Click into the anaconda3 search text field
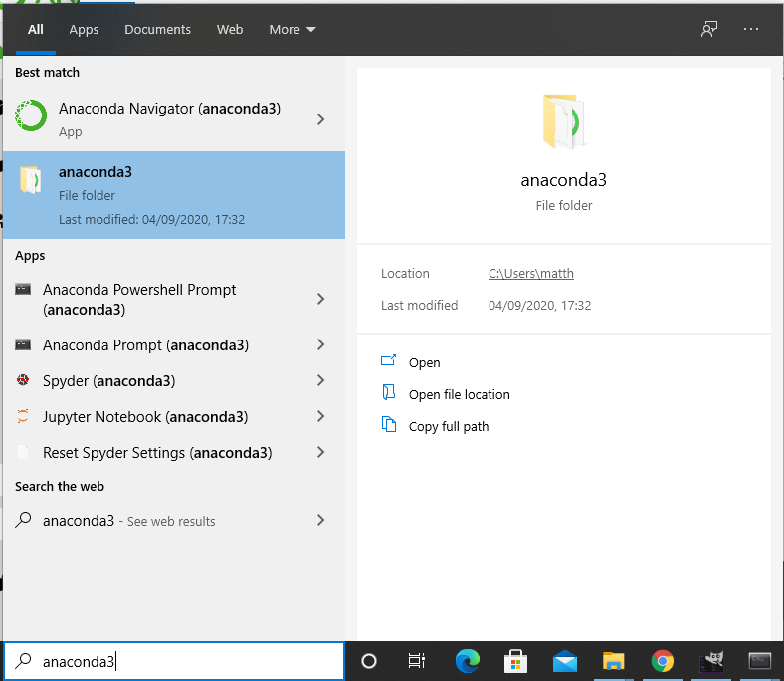 point(174,661)
